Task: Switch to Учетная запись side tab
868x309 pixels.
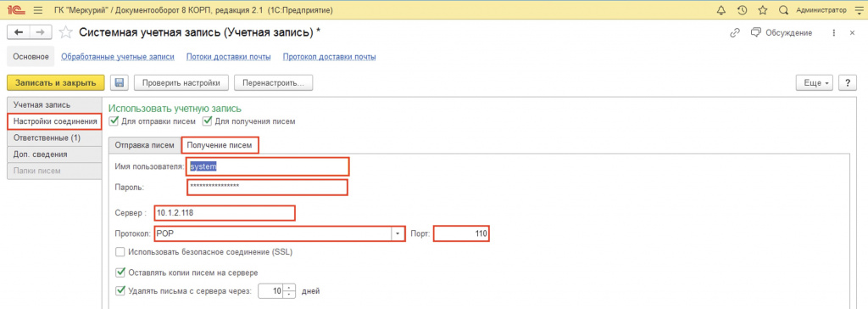Action: pyautogui.click(x=54, y=104)
